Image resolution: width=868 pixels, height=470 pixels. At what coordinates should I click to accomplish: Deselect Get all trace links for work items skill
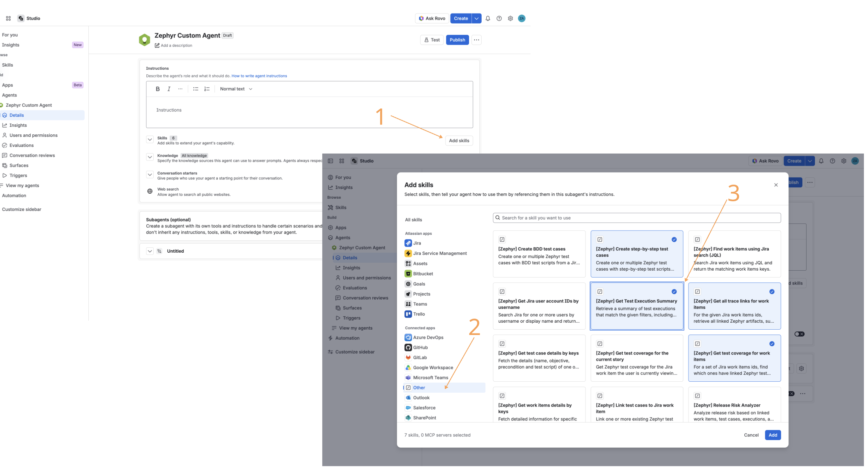[734, 306]
